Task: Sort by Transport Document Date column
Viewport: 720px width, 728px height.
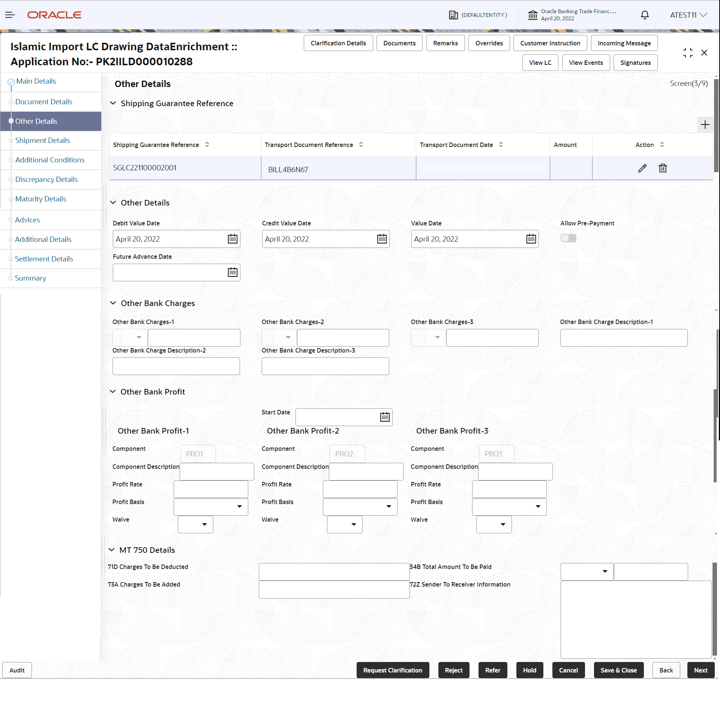Action: pyautogui.click(x=501, y=145)
